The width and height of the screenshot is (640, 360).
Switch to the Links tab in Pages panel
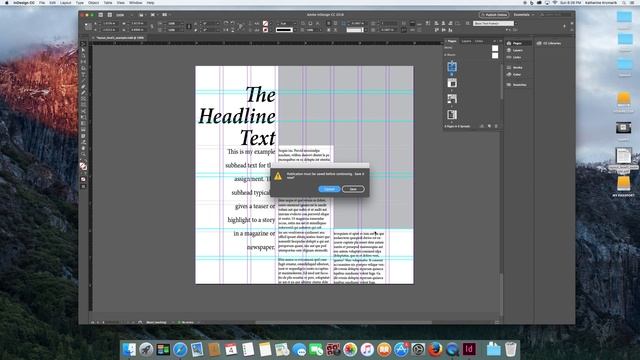click(479, 41)
